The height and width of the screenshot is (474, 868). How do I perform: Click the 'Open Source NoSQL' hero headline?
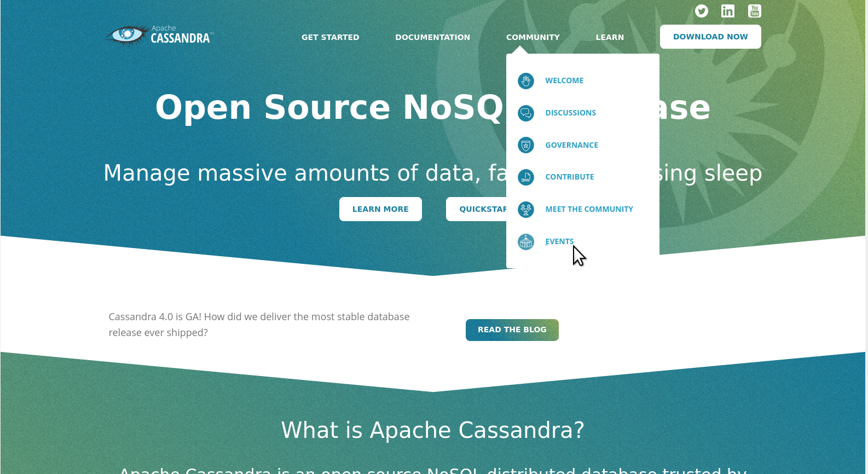[329, 107]
